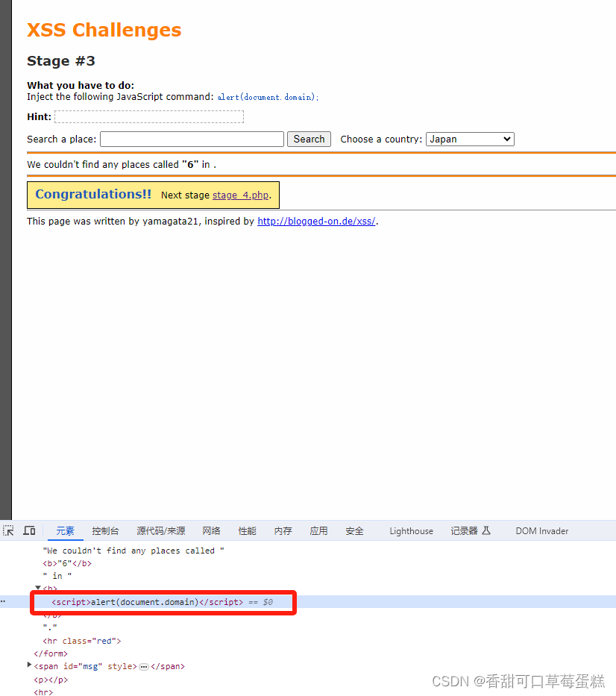Select the 源代码/来源 (Sources) tab
The image size is (616, 696).
pyautogui.click(x=160, y=530)
